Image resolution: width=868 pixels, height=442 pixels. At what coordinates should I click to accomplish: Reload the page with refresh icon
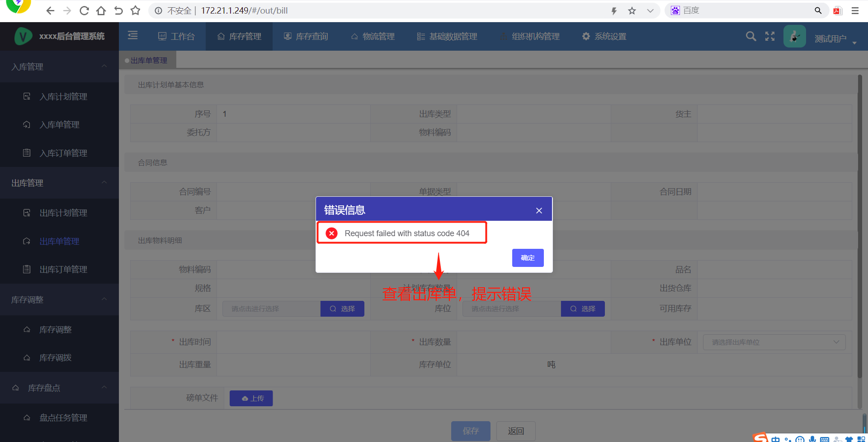tap(84, 10)
